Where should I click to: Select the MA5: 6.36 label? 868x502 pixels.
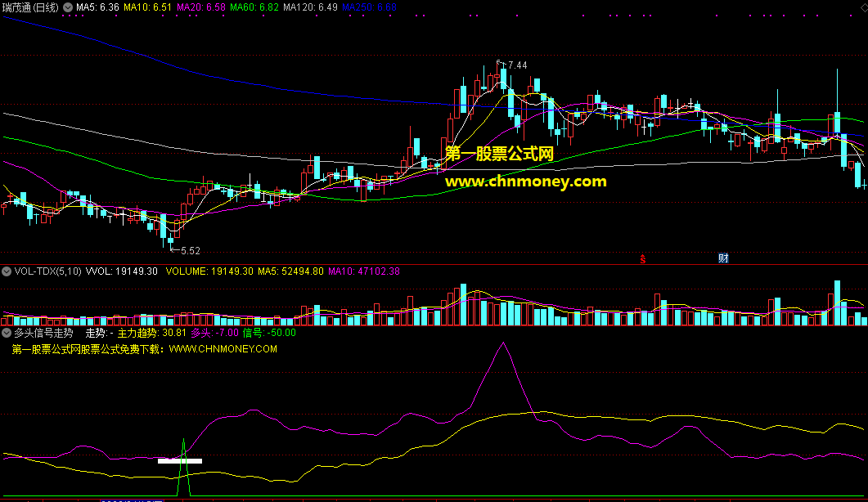(x=97, y=7)
